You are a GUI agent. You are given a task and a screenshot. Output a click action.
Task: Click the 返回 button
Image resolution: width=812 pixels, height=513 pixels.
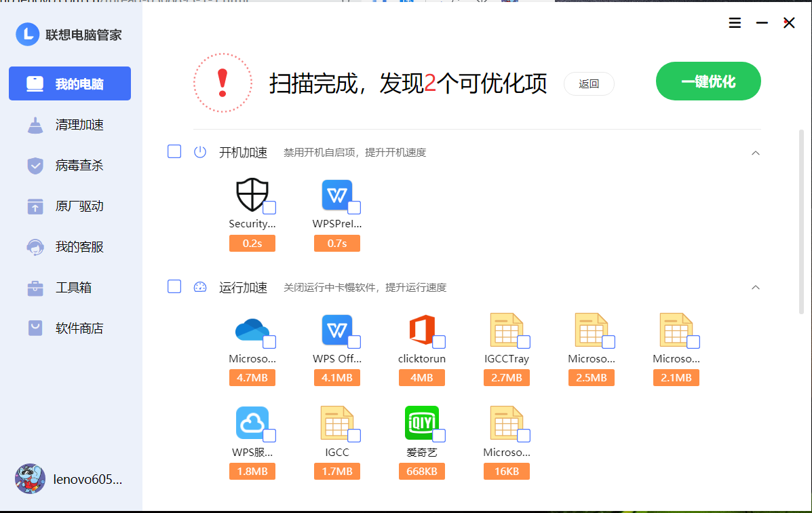[x=589, y=84]
